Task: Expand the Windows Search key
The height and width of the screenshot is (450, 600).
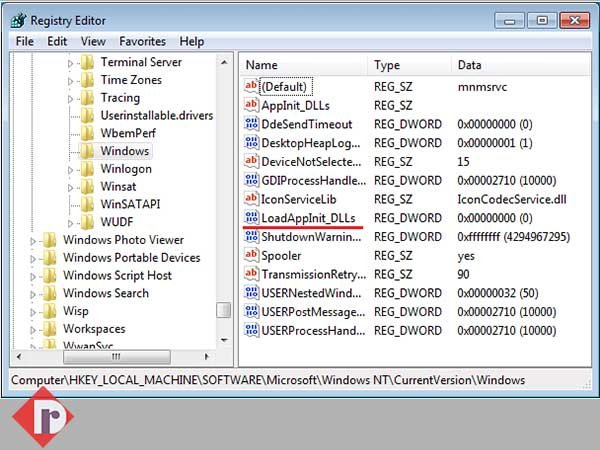Action: 33,294
